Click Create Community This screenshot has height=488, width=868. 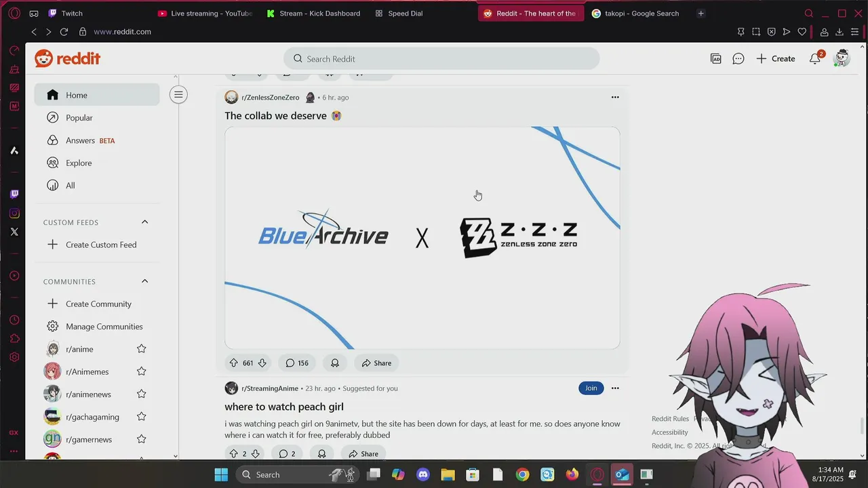click(97, 304)
